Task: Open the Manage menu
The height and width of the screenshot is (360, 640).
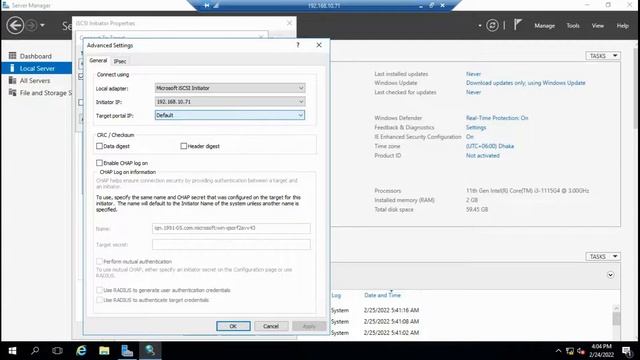Action: click(544, 25)
